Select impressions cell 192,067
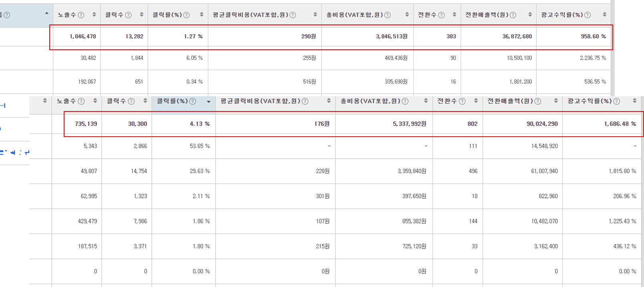644x287 pixels. pyautogui.click(x=87, y=82)
